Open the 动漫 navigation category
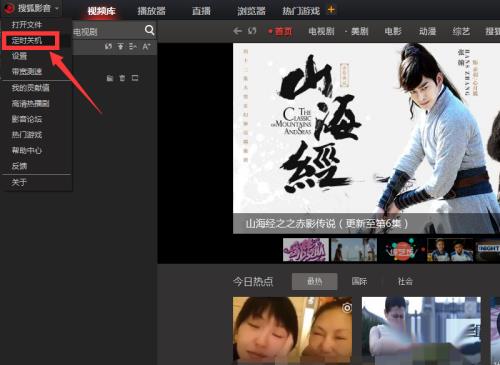The width and height of the screenshot is (500, 365). tap(427, 31)
